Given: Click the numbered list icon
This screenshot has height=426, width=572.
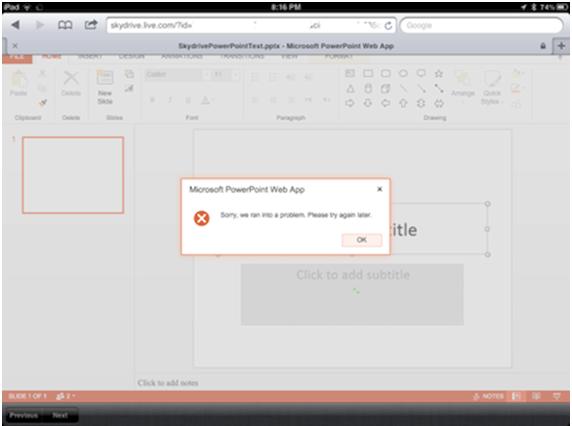Looking at the screenshot, I should [x=273, y=77].
